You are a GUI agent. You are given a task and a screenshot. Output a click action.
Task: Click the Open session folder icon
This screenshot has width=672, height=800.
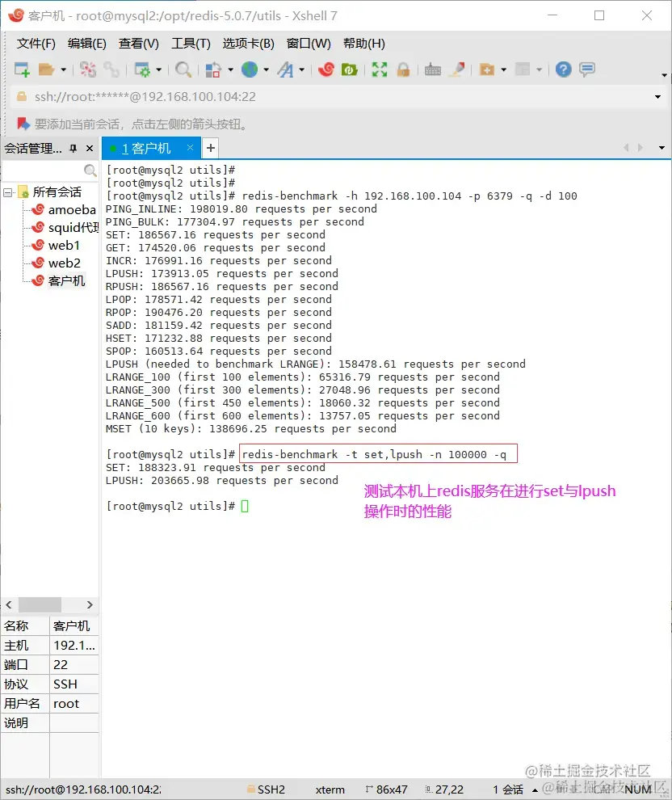[46, 69]
